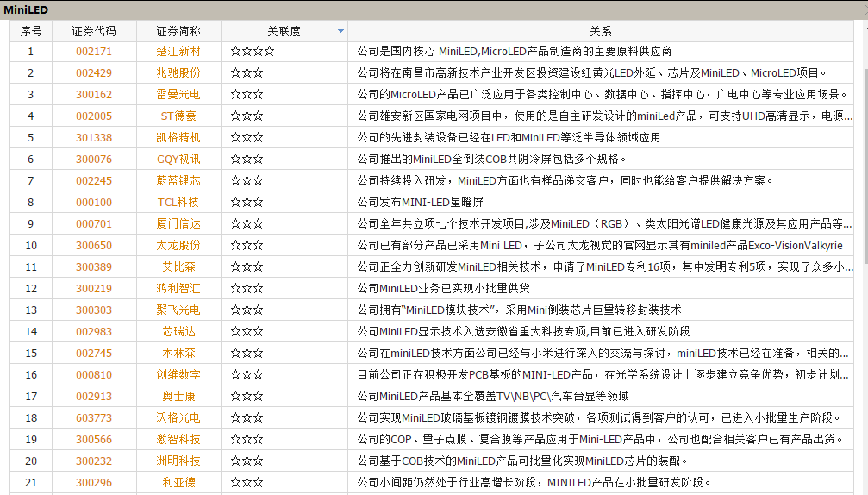Open stock name 奥士康
Viewport: 868px width, 495px height.
(178, 397)
